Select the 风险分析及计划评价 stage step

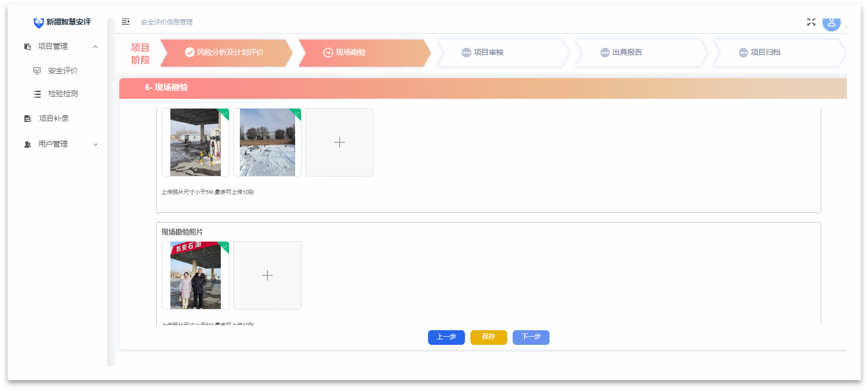tap(225, 53)
